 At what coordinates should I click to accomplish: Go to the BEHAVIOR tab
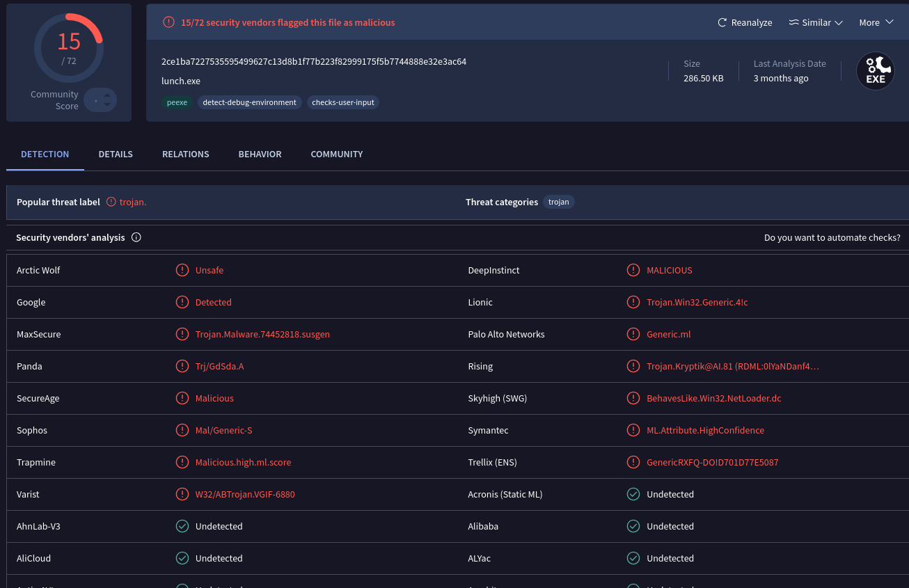pyautogui.click(x=260, y=154)
